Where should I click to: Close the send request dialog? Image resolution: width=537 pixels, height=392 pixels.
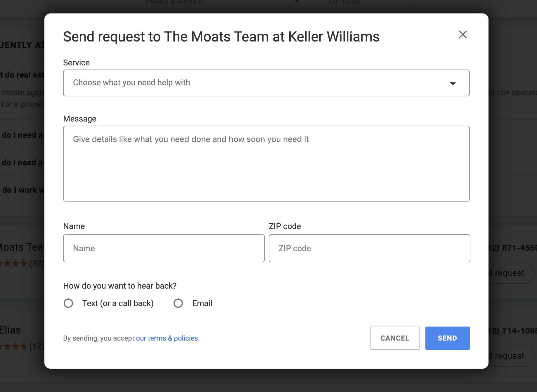tap(463, 35)
